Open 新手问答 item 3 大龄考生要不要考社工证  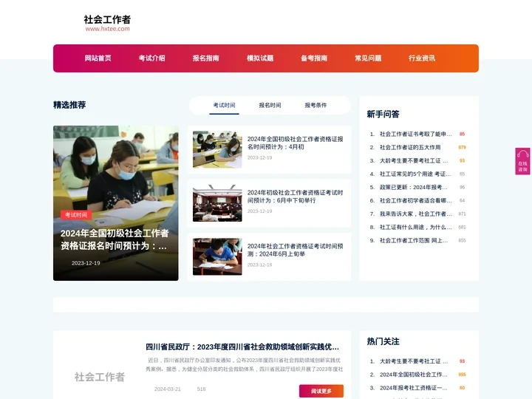click(x=414, y=160)
